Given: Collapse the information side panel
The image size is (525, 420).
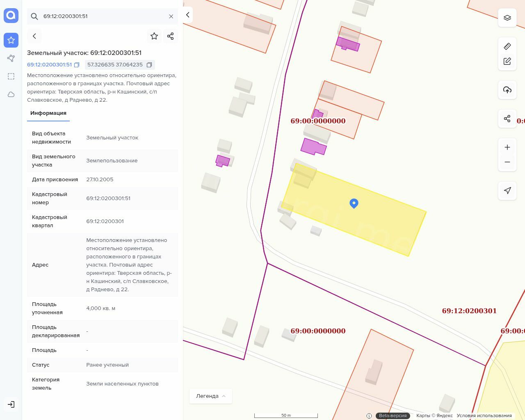Looking at the screenshot, I should pyautogui.click(x=188, y=15).
